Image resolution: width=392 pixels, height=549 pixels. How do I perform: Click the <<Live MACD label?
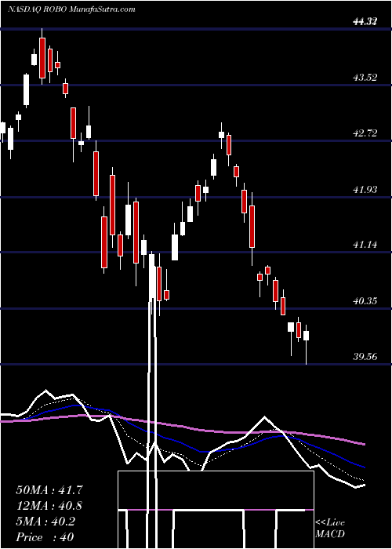point(330,528)
